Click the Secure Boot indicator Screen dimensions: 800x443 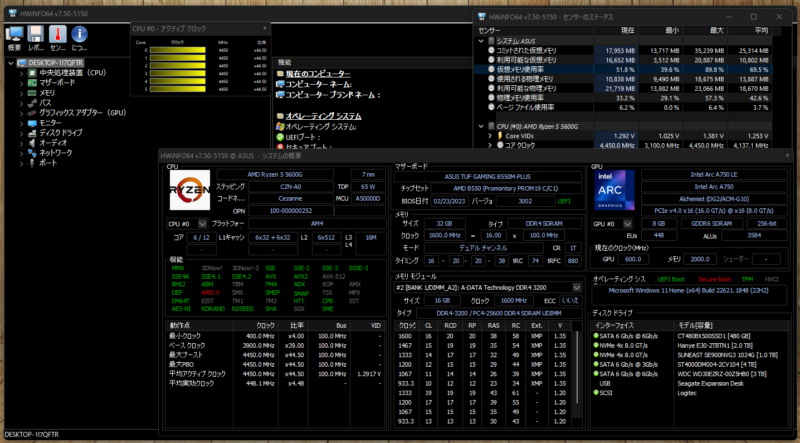(714, 279)
